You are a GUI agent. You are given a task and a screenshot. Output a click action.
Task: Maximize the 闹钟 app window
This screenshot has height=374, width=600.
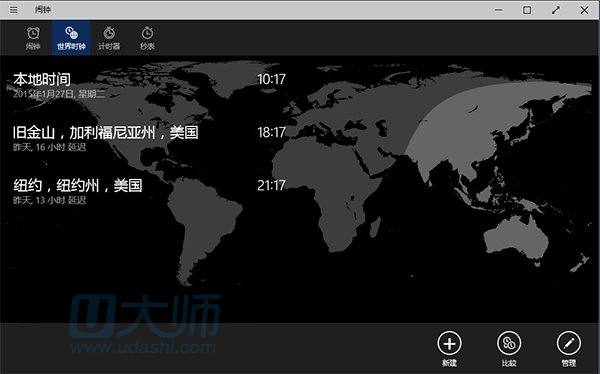527,10
